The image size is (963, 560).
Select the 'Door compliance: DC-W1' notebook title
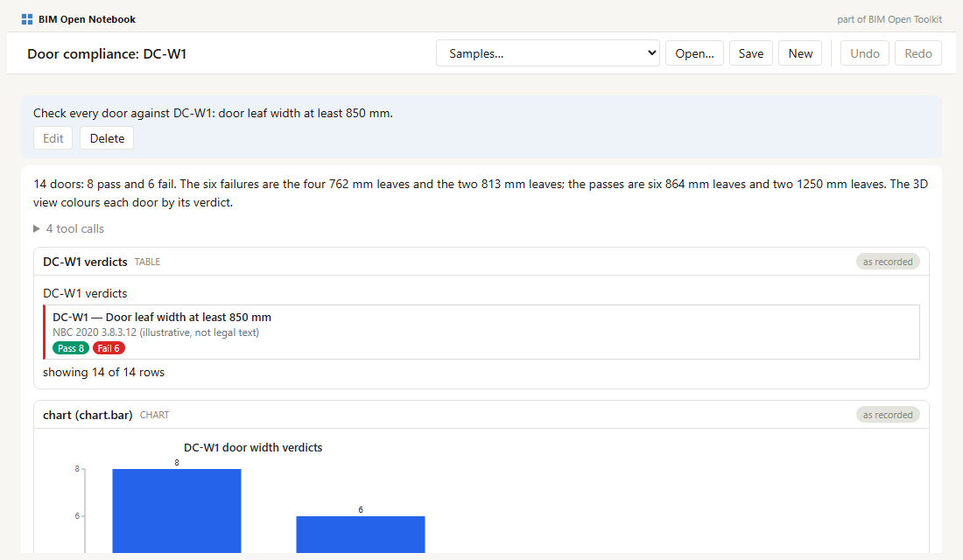[107, 54]
